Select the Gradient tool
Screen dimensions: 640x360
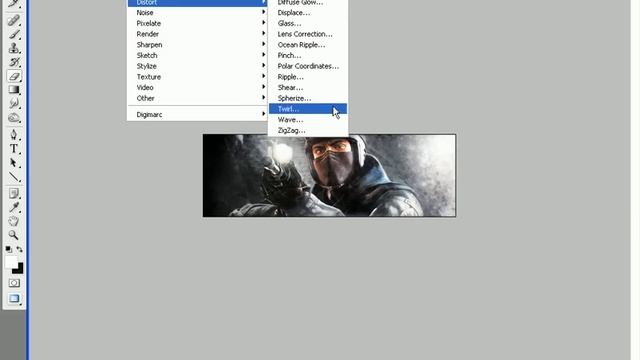click(x=14, y=90)
